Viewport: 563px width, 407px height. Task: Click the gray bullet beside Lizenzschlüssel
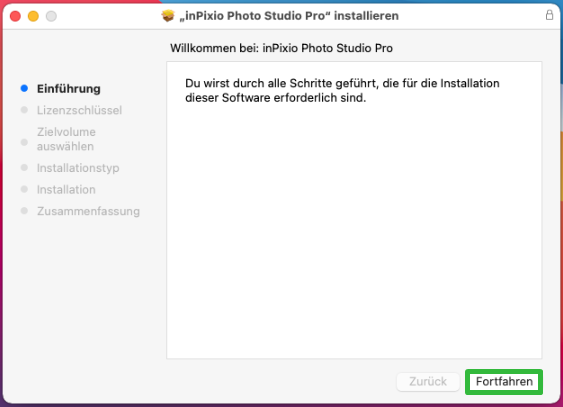(24, 110)
